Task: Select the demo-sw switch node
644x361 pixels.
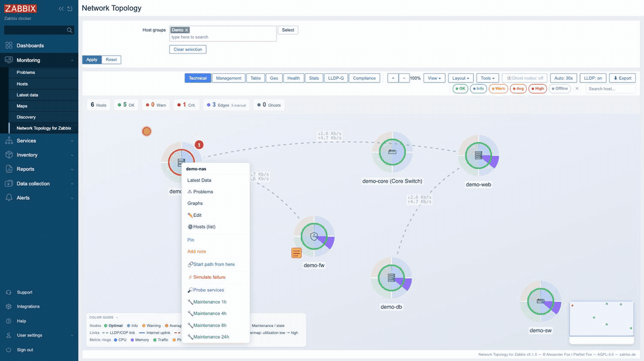Action: click(x=540, y=301)
